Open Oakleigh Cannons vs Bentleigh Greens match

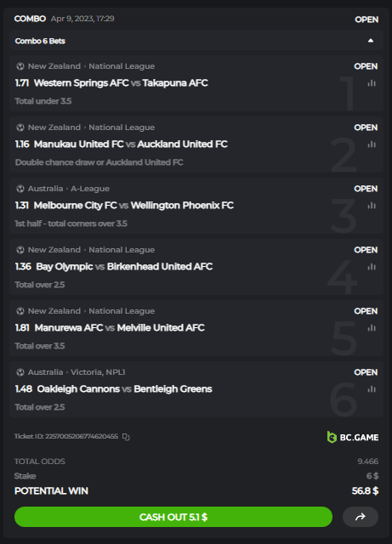click(124, 389)
